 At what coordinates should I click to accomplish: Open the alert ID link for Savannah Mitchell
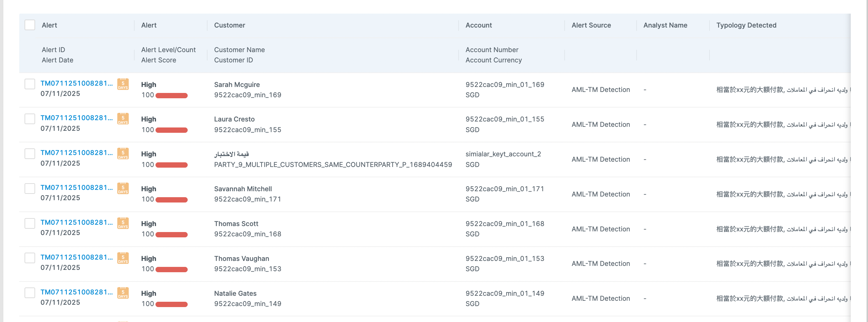[x=77, y=187]
